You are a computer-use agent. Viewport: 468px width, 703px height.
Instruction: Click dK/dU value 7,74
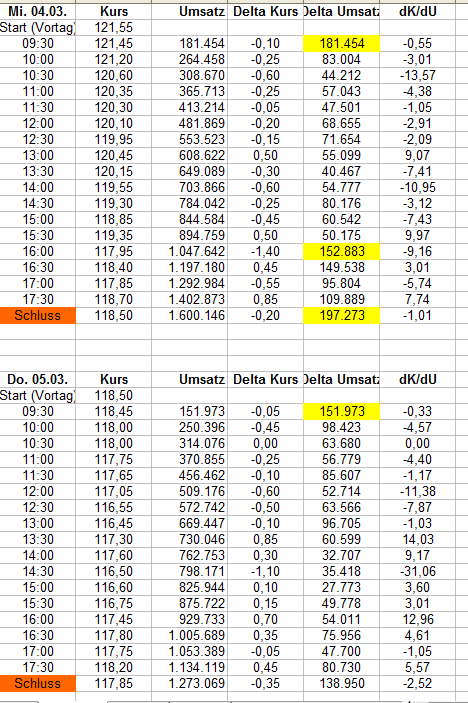point(417,299)
